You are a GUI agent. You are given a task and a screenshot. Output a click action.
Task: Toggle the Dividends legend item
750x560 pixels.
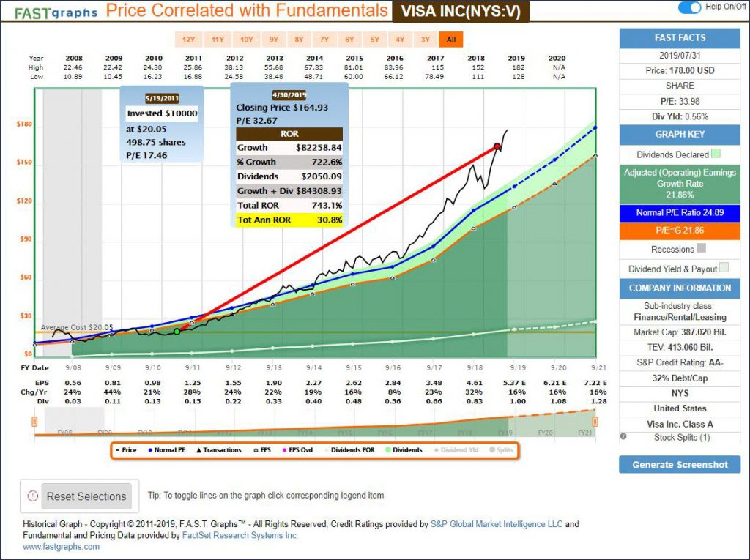404,450
